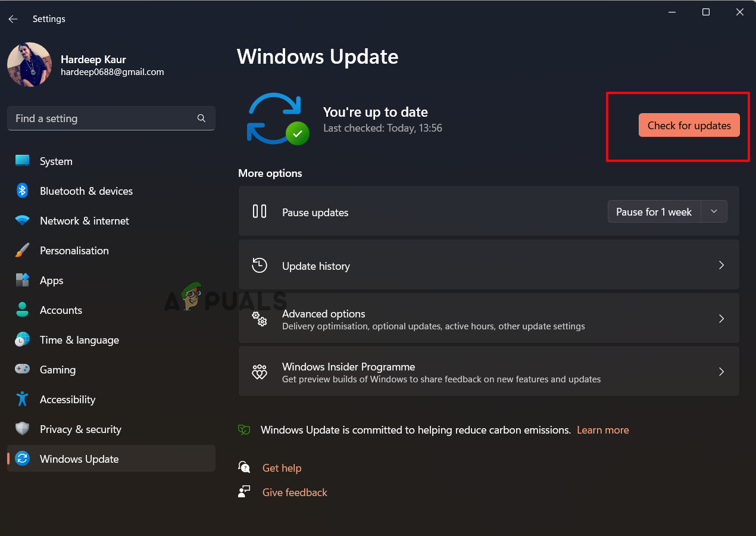Click the Bluetooth & devices icon
The width and height of the screenshot is (756, 536).
tap(23, 191)
